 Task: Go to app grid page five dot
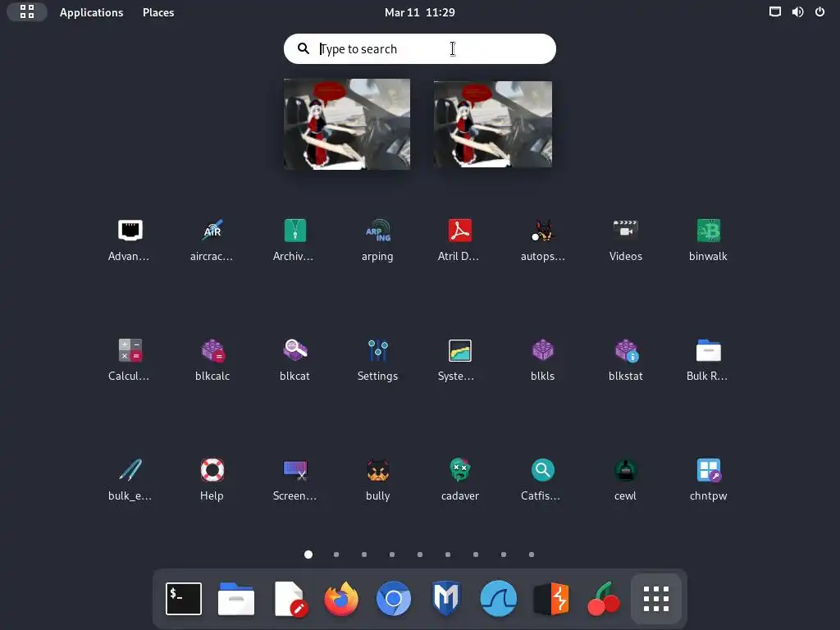tap(420, 555)
